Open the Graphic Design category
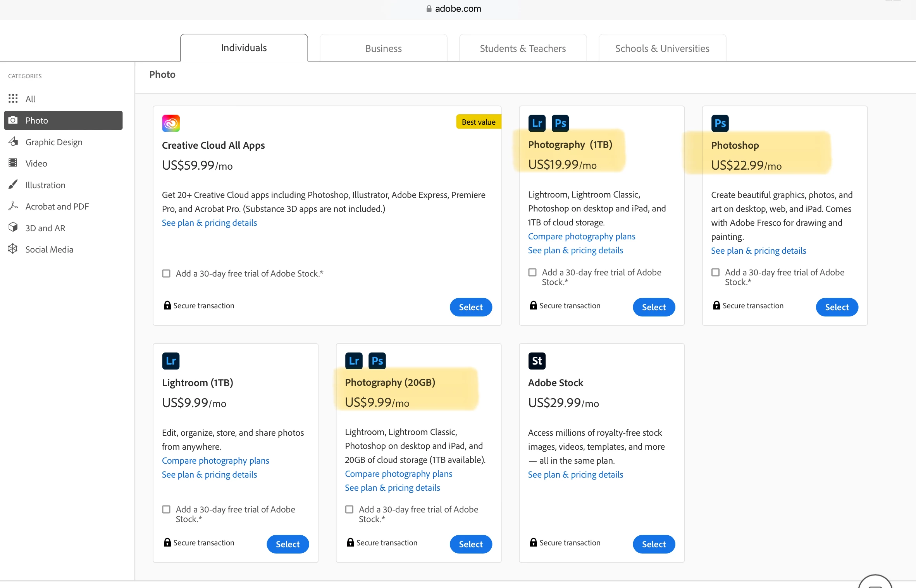 54,142
